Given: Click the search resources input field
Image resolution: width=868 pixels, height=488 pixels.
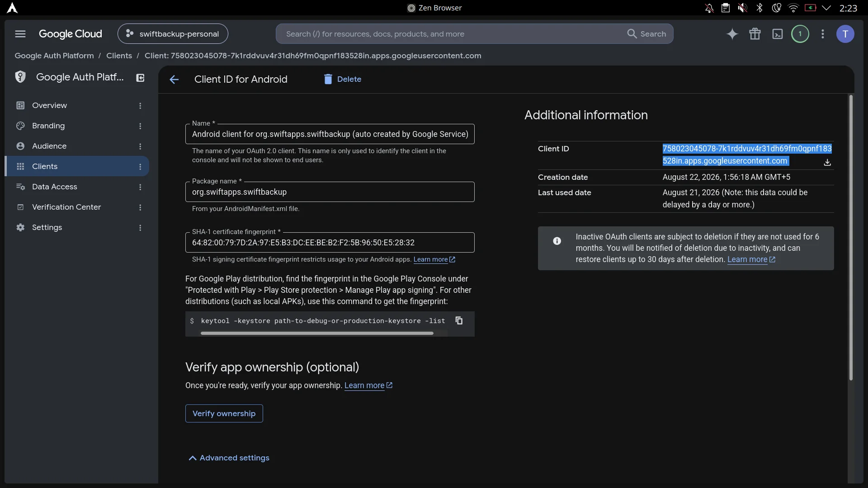Looking at the screenshot, I should tap(452, 34).
